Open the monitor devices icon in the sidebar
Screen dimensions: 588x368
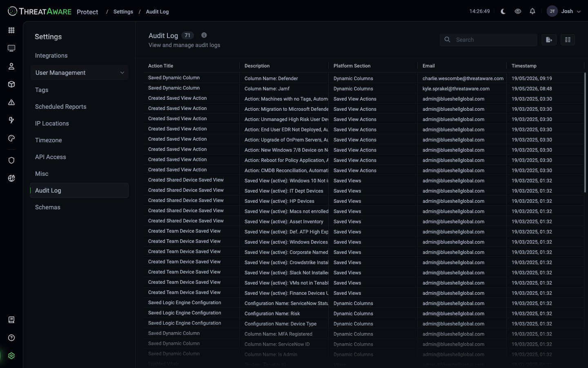tap(11, 48)
